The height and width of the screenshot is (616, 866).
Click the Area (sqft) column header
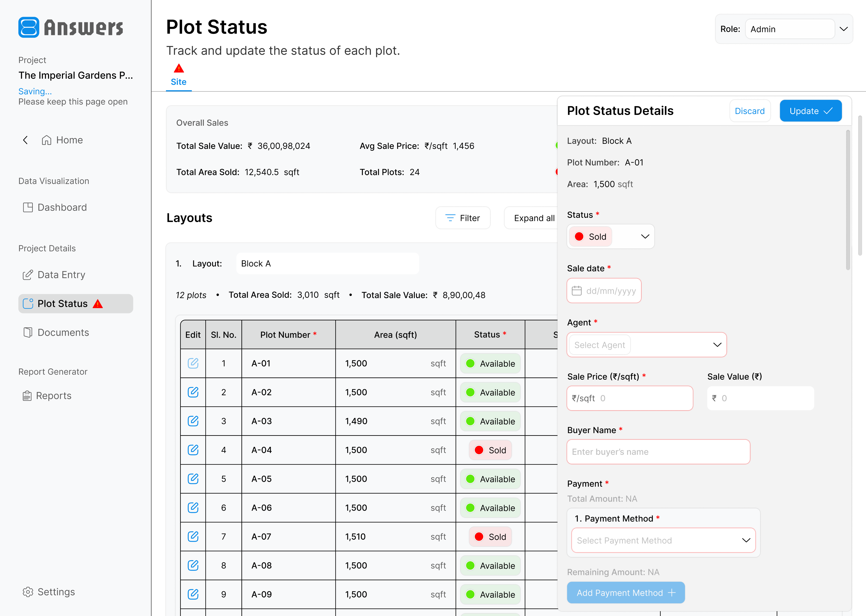[x=395, y=335]
